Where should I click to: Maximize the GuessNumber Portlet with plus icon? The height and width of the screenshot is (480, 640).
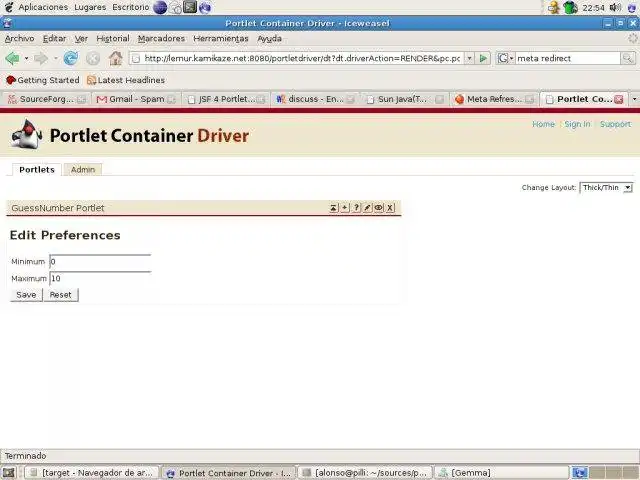[x=345, y=208]
